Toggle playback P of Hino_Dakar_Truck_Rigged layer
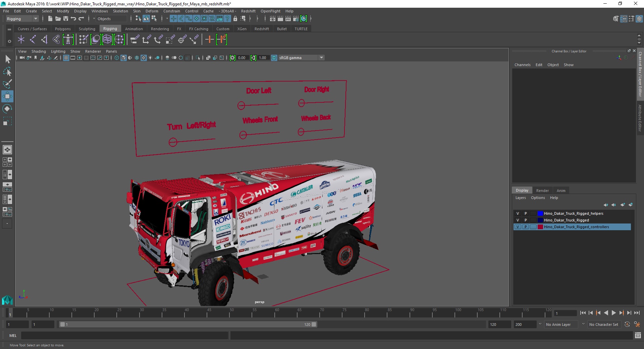Viewport: 644px width, 349px height. pos(525,220)
